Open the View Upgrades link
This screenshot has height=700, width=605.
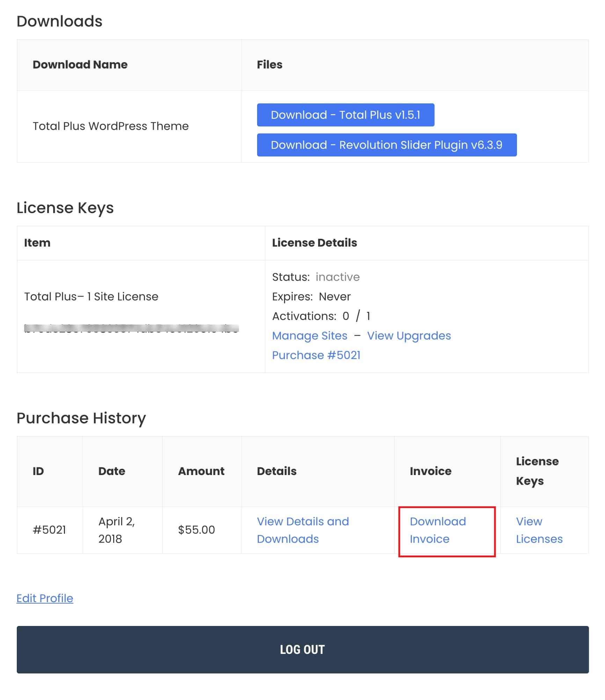pos(409,336)
